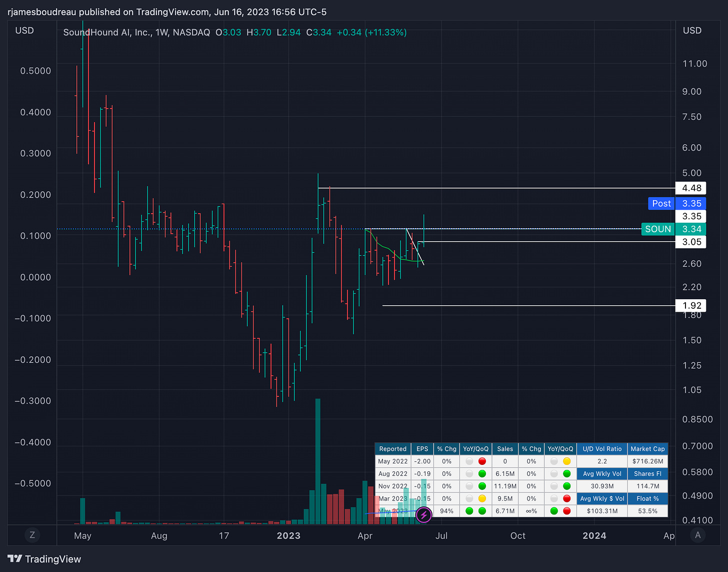Click the ∞% sales change cell

pyautogui.click(x=531, y=511)
